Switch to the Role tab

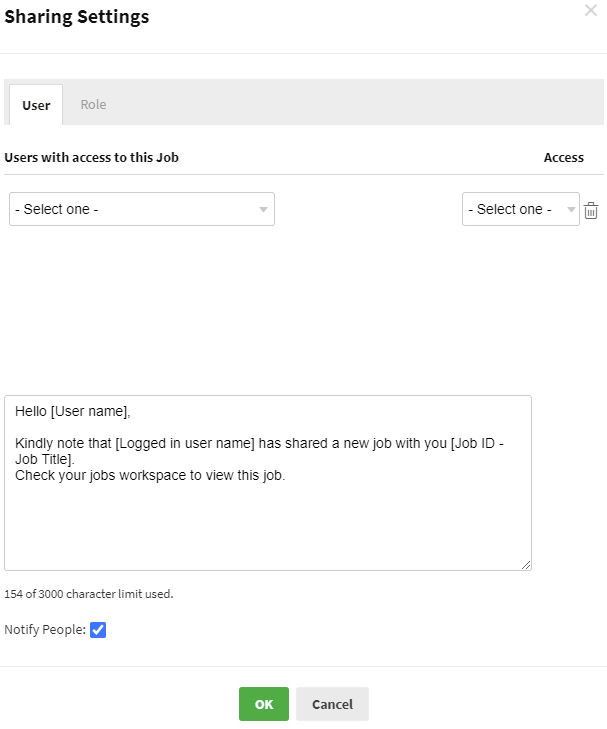93,105
